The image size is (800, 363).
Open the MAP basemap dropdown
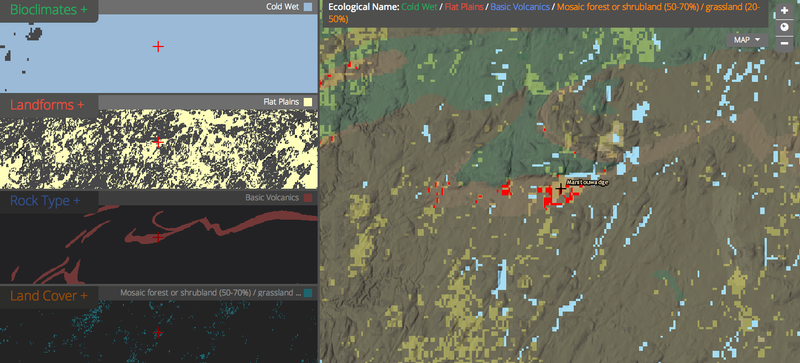tap(747, 40)
